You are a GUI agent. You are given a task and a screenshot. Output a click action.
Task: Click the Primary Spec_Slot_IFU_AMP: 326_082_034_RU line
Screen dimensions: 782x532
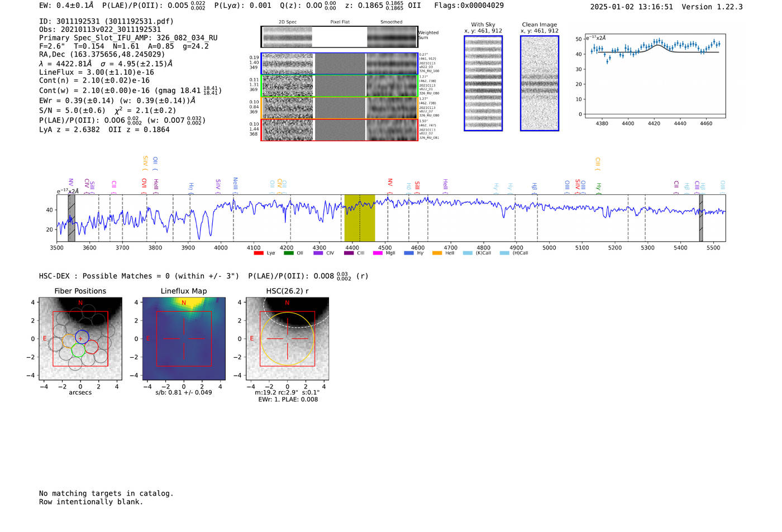128,38
